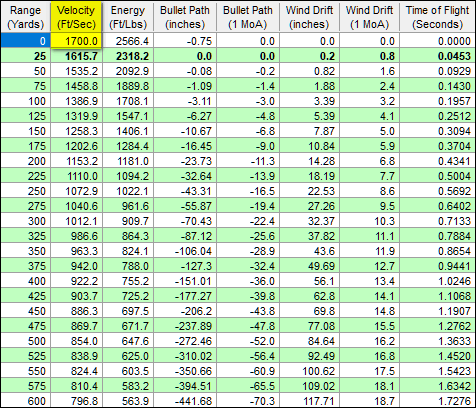The width and height of the screenshot is (476, 408).
Task: Select the 600 yard range cell
Action: point(26,400)
